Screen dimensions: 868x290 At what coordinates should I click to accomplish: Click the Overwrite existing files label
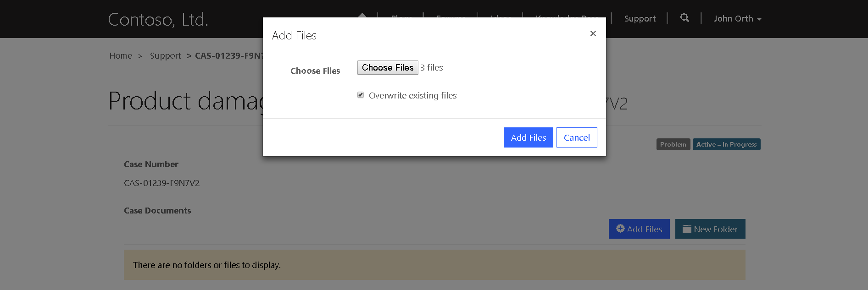(412, 95)
